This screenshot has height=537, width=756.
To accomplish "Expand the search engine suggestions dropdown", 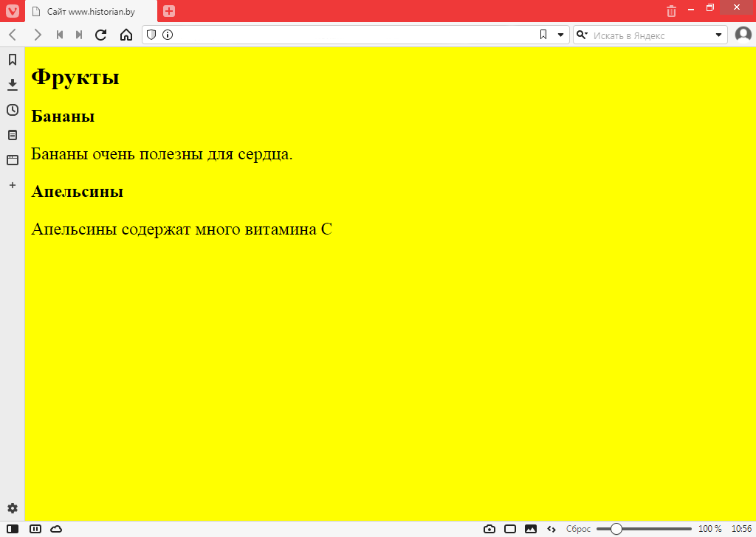I will (x=719, y=35).
